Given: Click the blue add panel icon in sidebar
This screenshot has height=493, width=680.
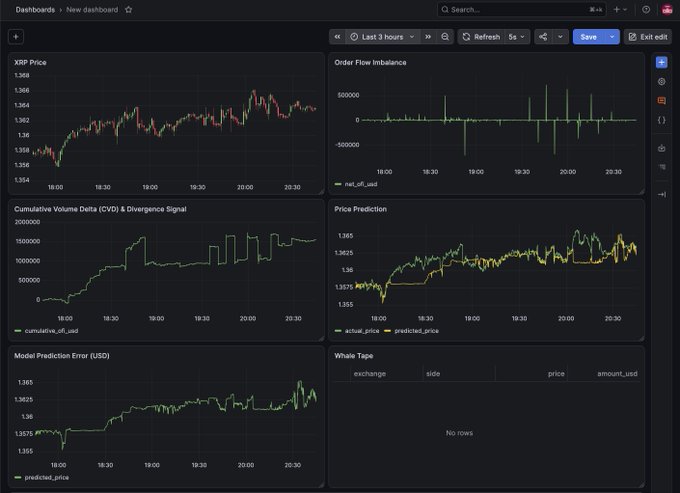Looking at the screenshot, I should pyautogui.click(x=661, y=62).
